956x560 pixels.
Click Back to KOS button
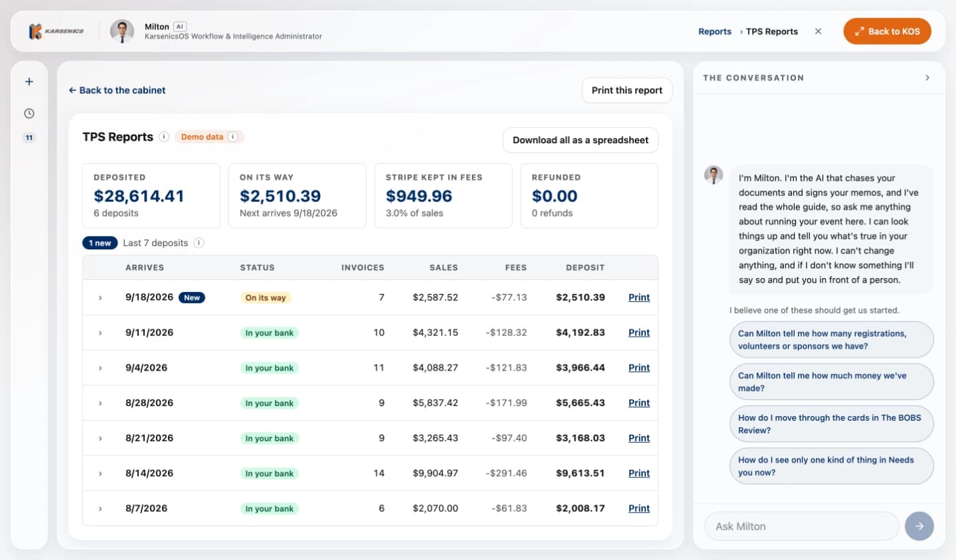tap(887, 31)
